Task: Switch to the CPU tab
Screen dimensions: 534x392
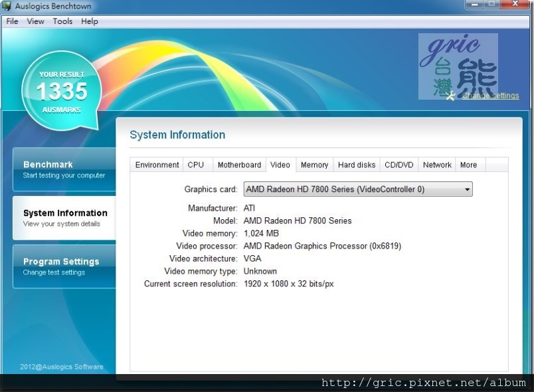Action: coord(196,165)
